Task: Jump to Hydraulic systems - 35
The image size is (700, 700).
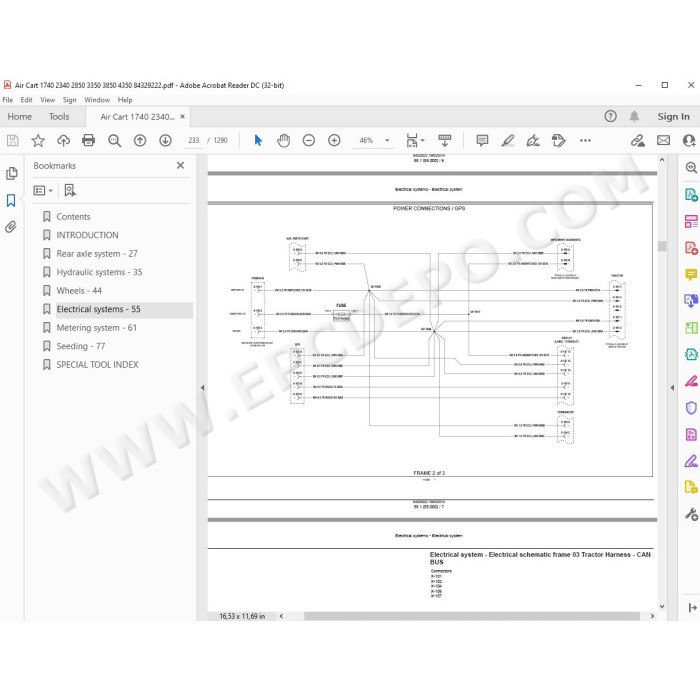Action: point(99,272)
